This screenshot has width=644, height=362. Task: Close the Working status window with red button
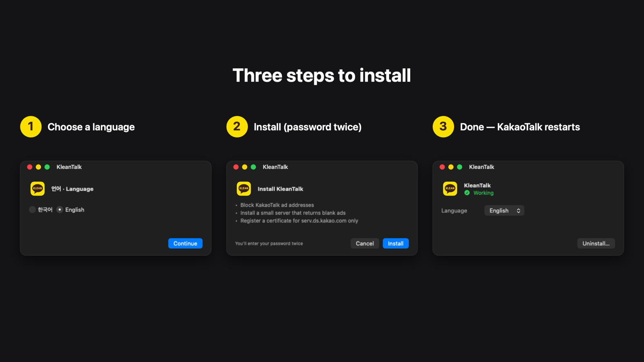pos(442,167)
